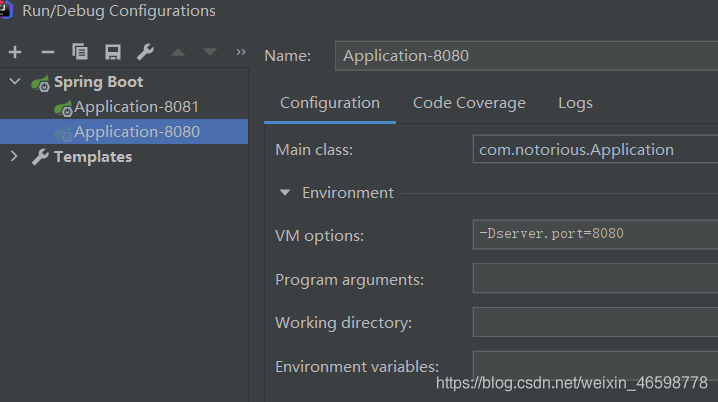The image size is (718, 402).
Task: Switch to the Configuration tab
Action: click(x=330, y=103)
